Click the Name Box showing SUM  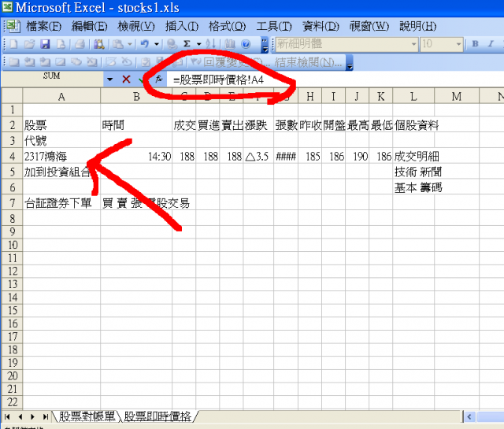[x=52, y=77]
